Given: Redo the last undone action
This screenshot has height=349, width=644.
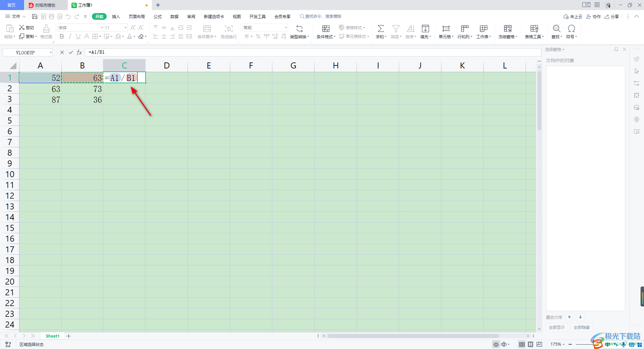Looking at the screenshot, I should (x=77, y=16).
